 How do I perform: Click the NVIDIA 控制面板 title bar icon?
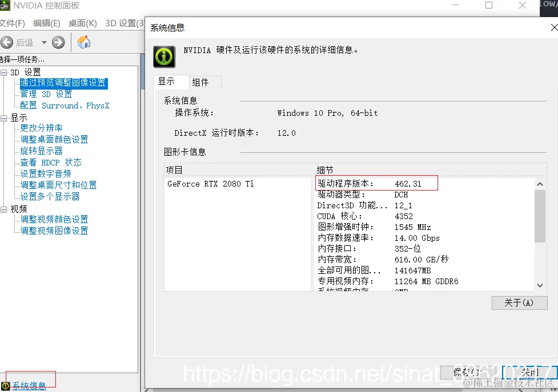[5, 5]
